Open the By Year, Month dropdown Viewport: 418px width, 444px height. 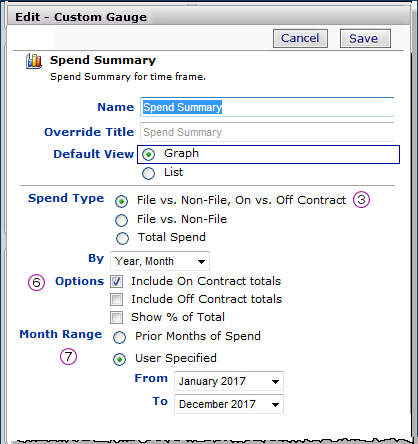tap(160, 261)
